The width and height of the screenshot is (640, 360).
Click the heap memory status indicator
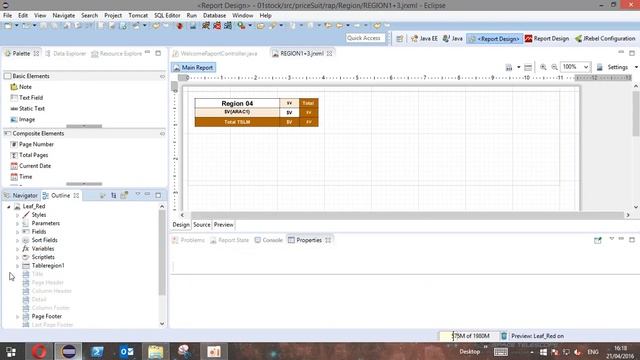(470, 336)
